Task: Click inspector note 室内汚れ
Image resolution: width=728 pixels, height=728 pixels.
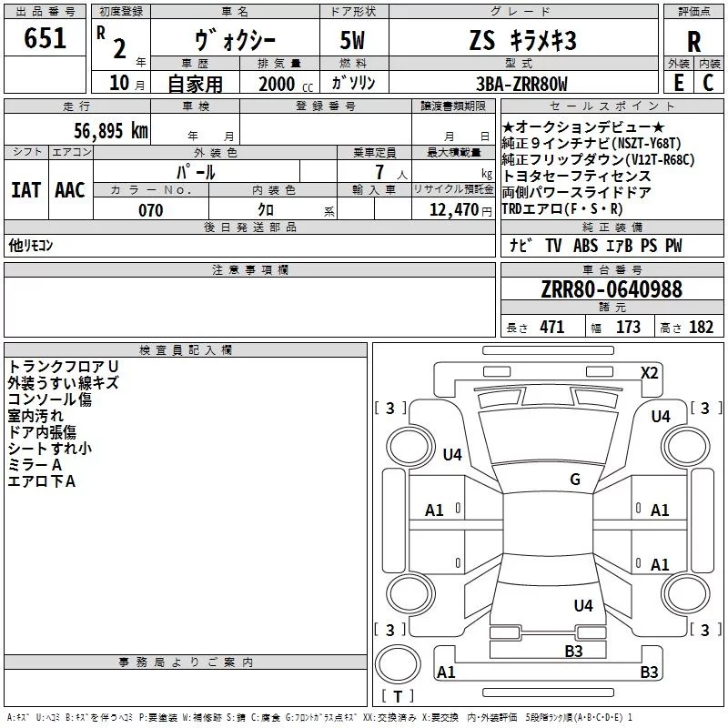Action: point(35,416)
